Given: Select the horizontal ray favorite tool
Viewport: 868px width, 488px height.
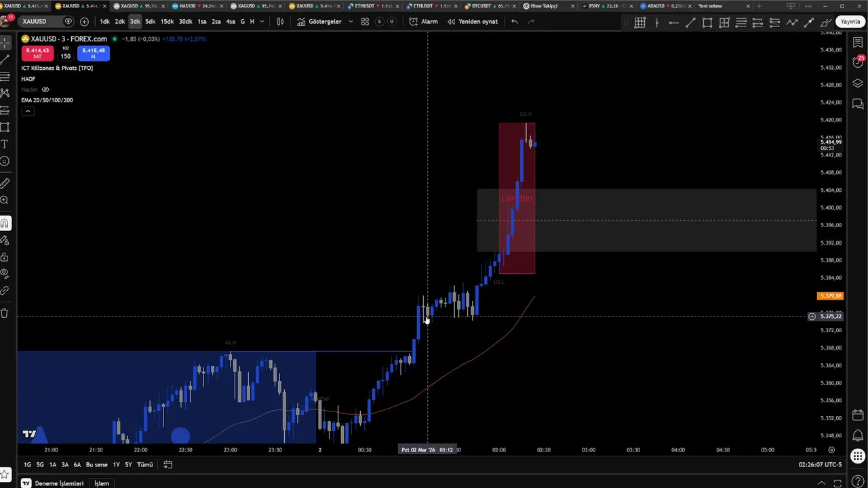Looking at the screenshot, I should (673, 22).
